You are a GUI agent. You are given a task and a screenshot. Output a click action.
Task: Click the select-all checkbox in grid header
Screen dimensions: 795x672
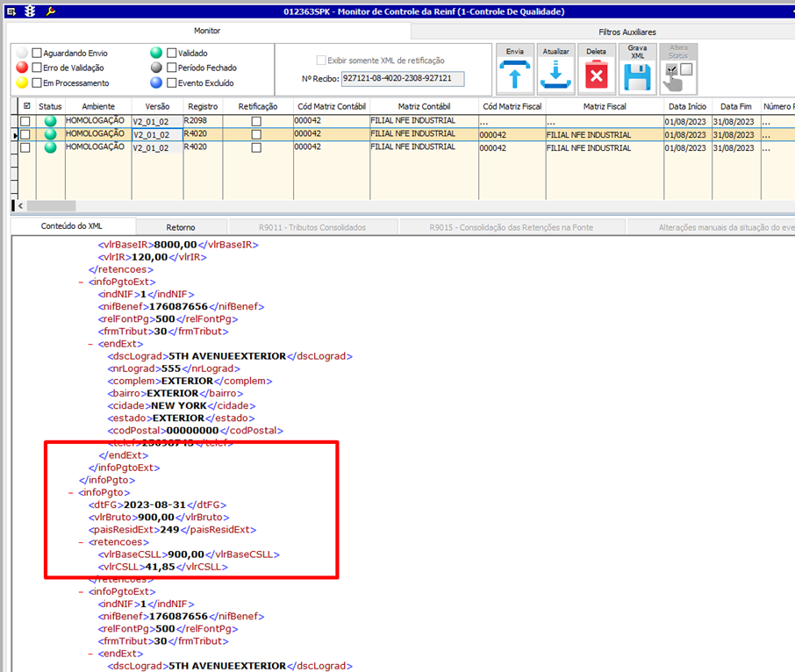click(27, 106)
